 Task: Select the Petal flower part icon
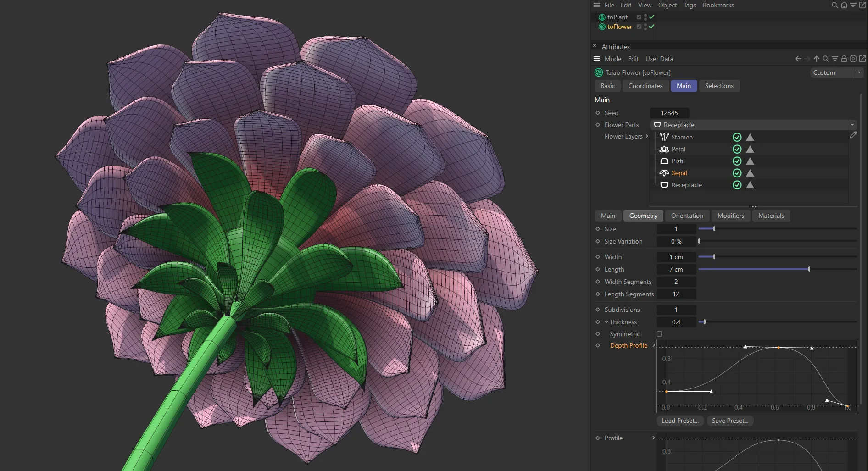click(664, 149)
